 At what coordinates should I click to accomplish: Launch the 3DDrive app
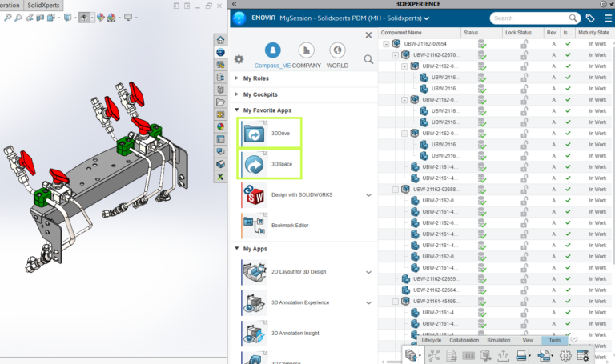point(269,134)
